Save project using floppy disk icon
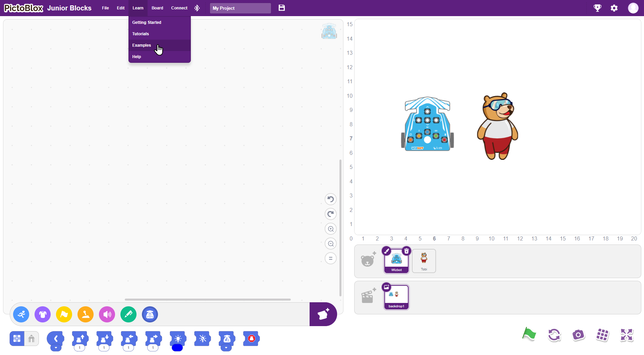Image resolution: width=644 pixels, height=355 pixels. coord(282,8)
